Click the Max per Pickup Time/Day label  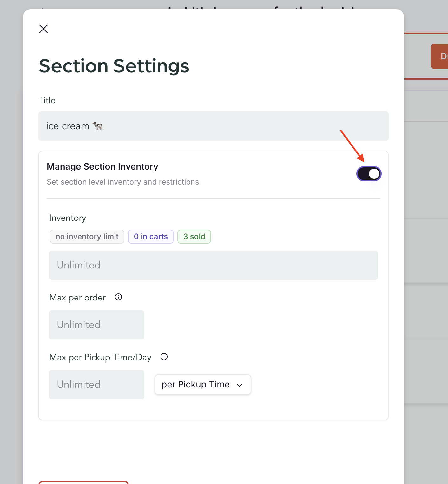click(x=100, y=357)
